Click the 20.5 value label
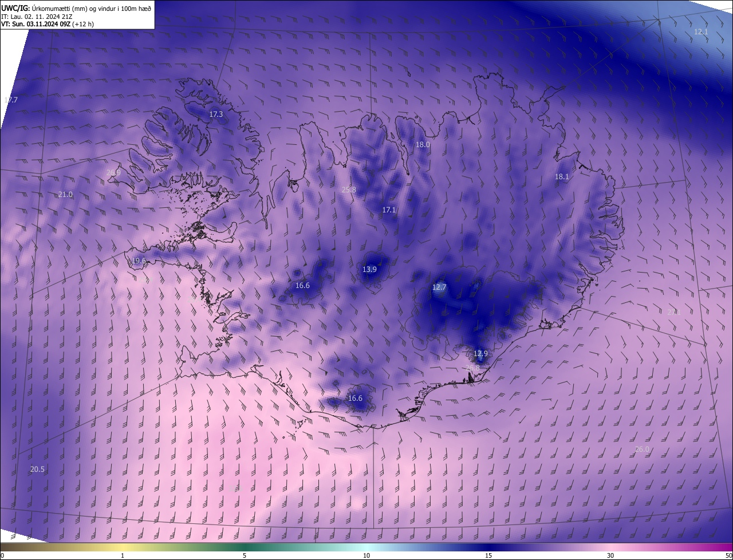Screen dimensions: 733x560 point(37,470)
